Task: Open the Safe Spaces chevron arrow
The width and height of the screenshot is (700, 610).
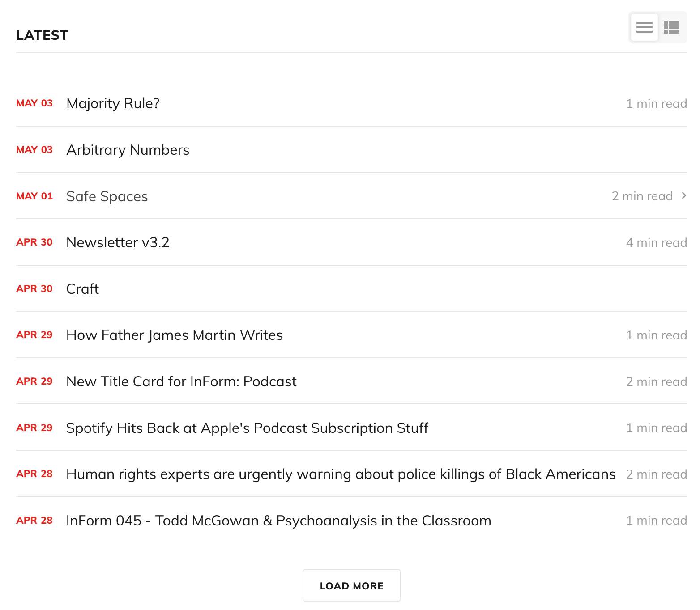Action: (x=684, y=195)
